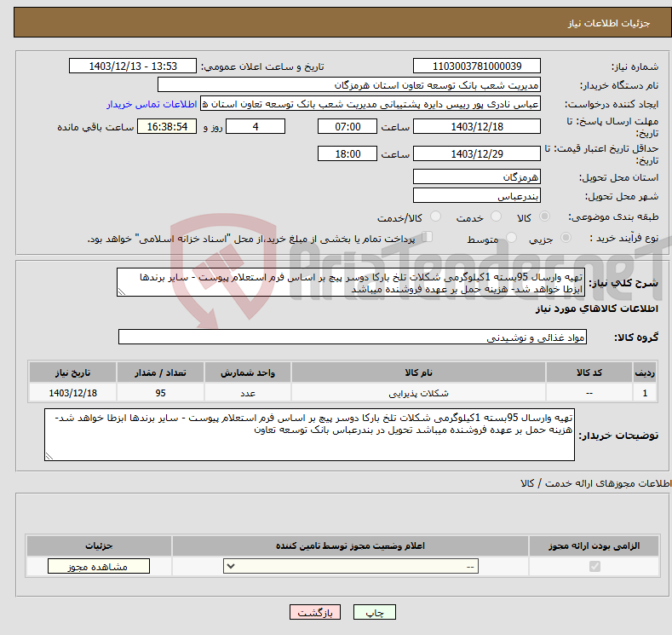Click the اطلاعات مجوزهای ارائه خدمت / کالا heading

(x=595, y=483)
